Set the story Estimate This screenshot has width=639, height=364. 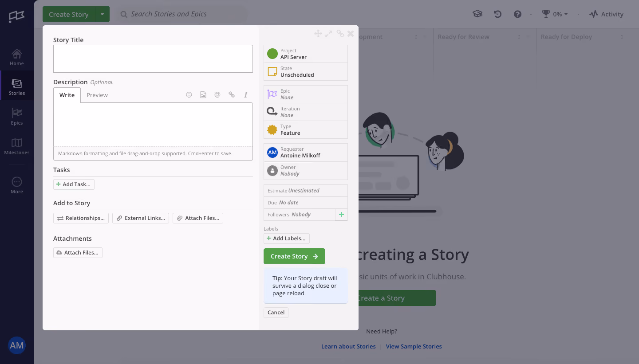coord(306,191)
